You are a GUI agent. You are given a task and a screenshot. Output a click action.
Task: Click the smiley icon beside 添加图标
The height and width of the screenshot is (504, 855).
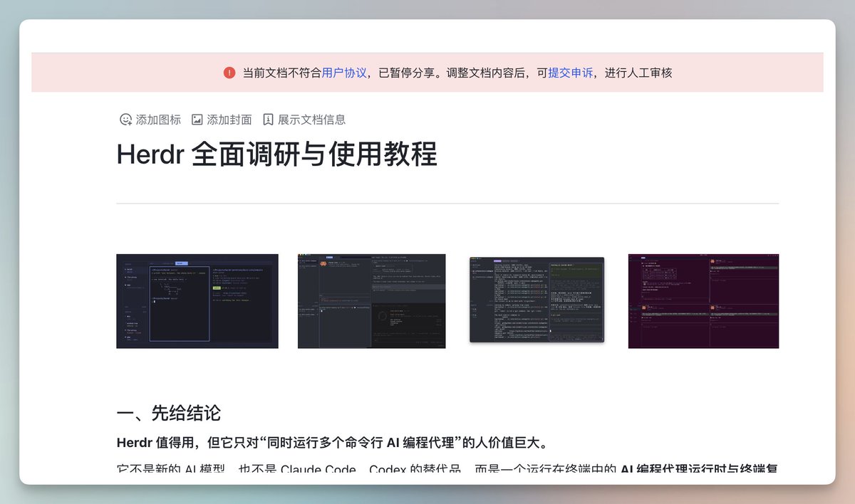[x=125, y=120]
